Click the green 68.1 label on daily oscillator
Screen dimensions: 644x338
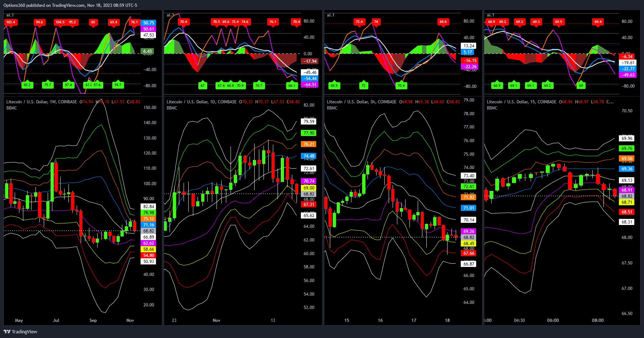click(x=292, y=85)
